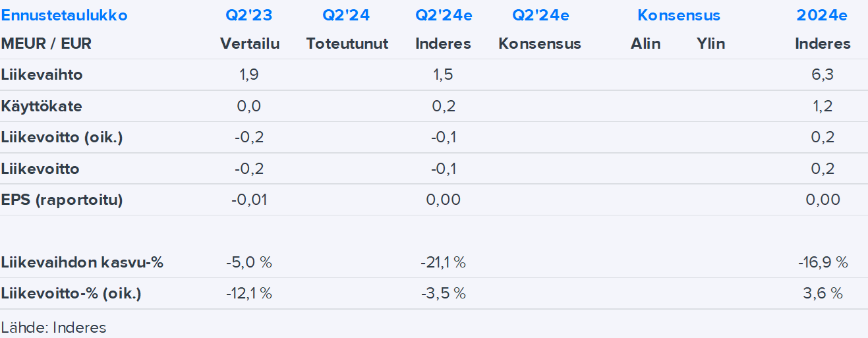Image resolution: width=868 pixels, height=338 pixels.
Task: Select the Käyttökate 2024e value 1,2
Action: 823,106
